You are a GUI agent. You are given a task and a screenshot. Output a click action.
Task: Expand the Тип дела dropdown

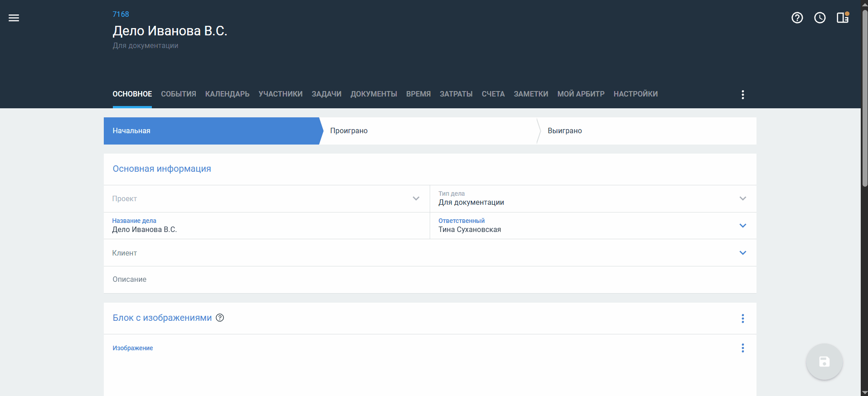[x=742, y=198]
